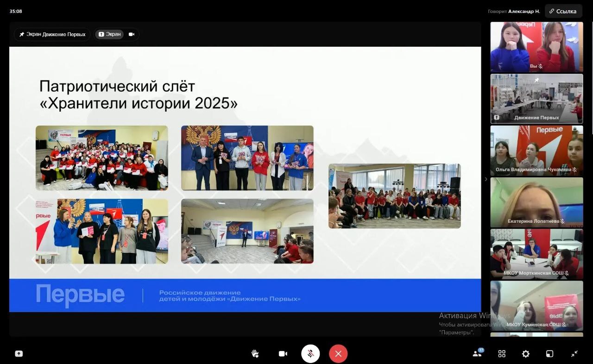Raise hand using the hand icon

point(255,354)
